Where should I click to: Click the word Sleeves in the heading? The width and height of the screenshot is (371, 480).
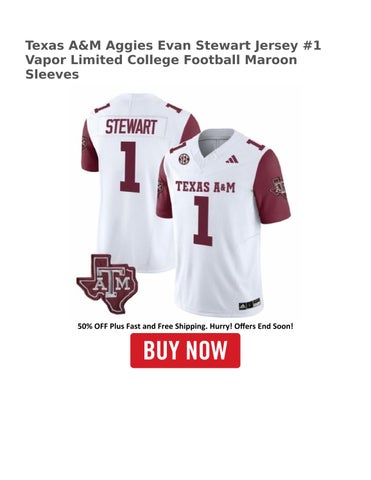52,75
